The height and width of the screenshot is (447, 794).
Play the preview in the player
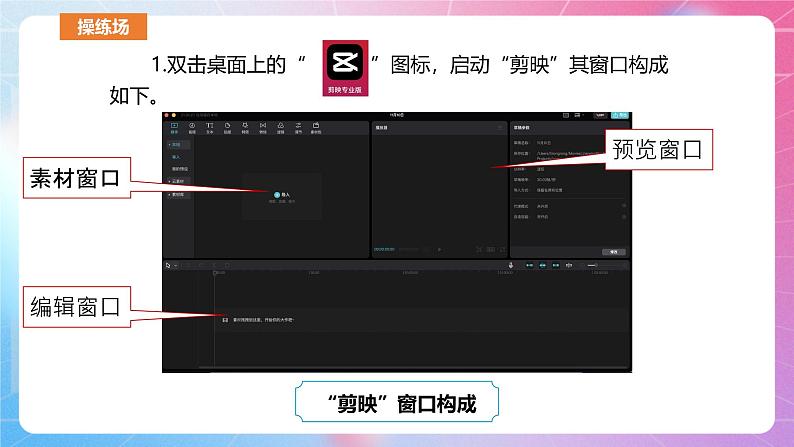coord(440,250)
